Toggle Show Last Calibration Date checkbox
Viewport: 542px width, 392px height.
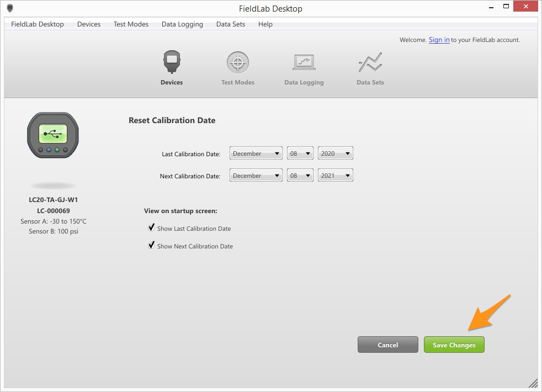(x=151, y=227)
